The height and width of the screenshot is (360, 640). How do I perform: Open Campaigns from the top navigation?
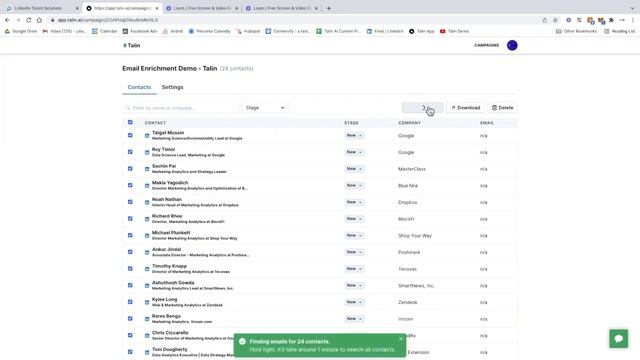487,45
